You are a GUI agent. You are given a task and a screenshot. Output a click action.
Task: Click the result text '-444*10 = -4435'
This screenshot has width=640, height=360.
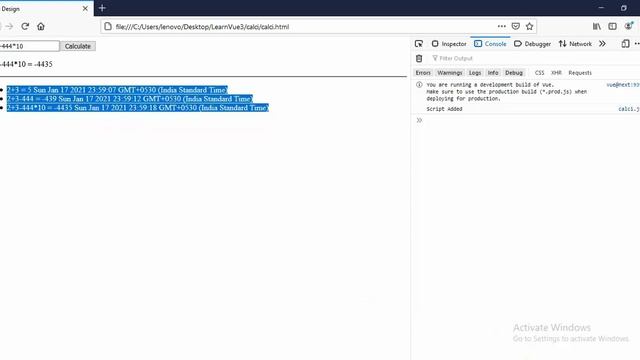click(26, 64)
